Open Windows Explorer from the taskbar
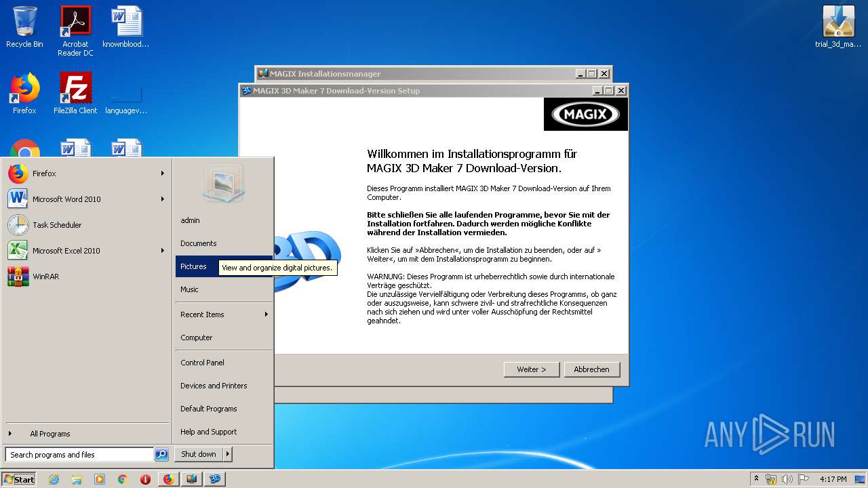This screenshot has height=488, width=868. (x=77, y=479)
